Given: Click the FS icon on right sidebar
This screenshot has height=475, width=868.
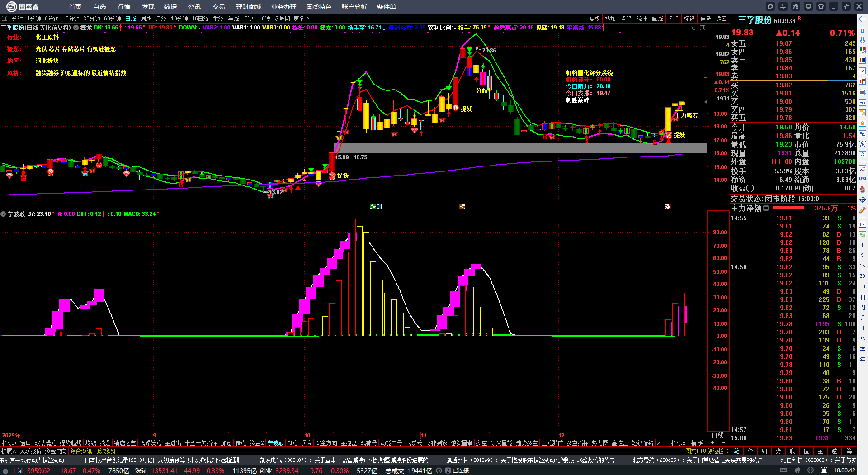Looking at the screenshot, I should (863, 224).
